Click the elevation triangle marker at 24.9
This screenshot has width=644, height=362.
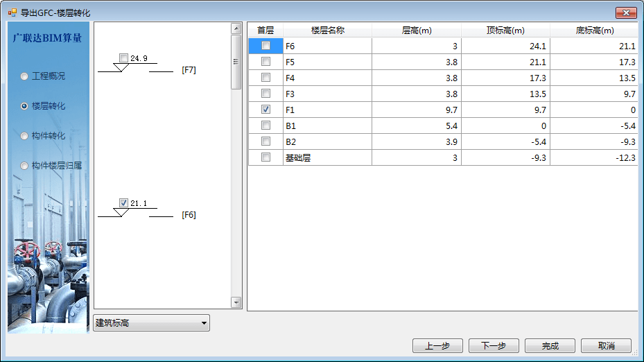pyautogui.click(x=121, y=67)
